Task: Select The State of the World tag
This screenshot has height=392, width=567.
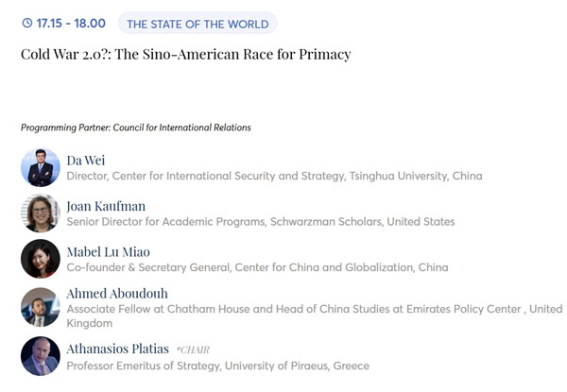Action: (198, 24)
